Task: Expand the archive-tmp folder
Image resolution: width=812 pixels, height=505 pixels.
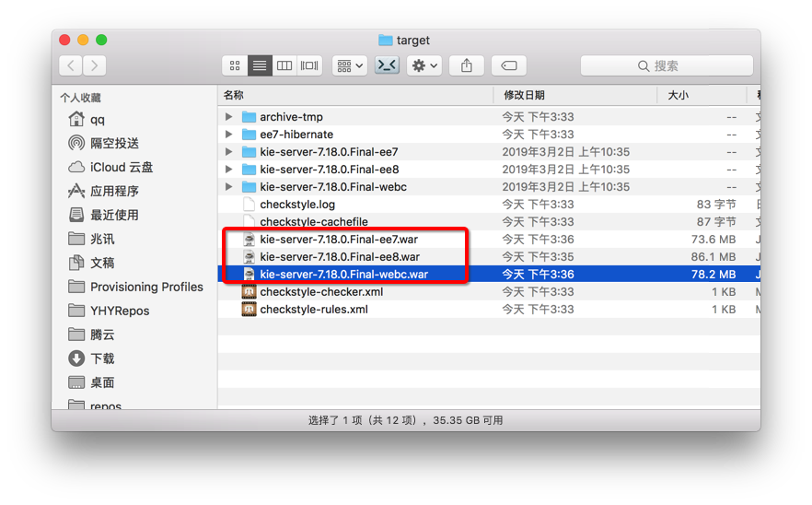Action: coord(228,117)
